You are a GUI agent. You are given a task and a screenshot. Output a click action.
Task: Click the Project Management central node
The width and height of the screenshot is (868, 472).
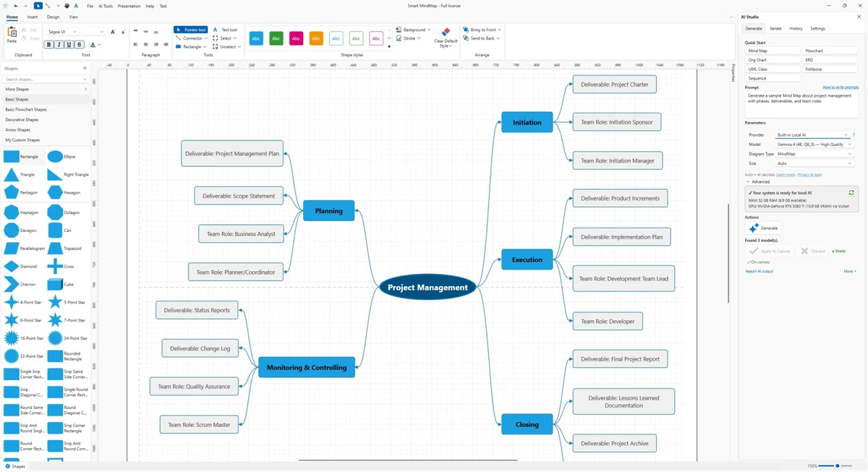pyautogui.click(x=427, y=287)
